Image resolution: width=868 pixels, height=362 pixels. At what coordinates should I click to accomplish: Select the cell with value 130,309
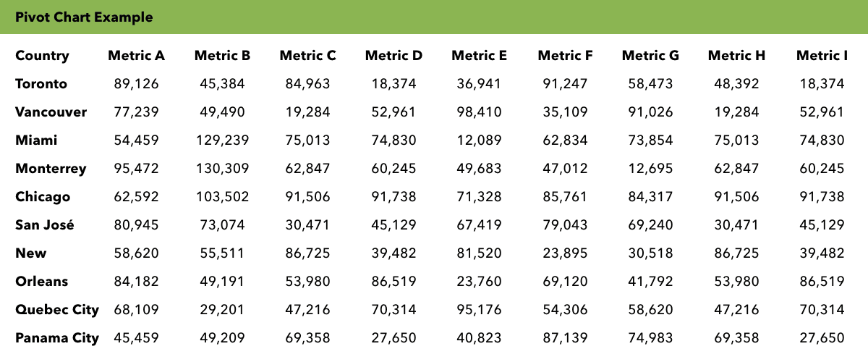222,169
